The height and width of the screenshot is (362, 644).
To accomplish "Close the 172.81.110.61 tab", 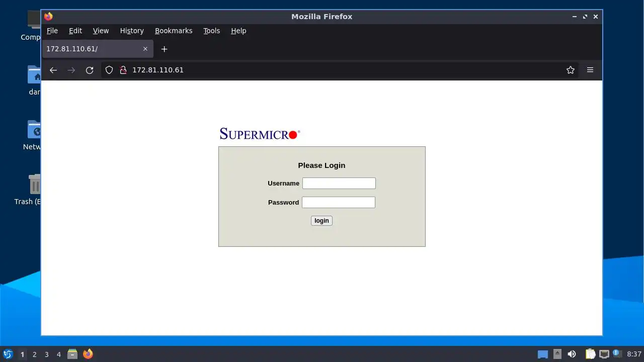I will click(x=145, y=49).
